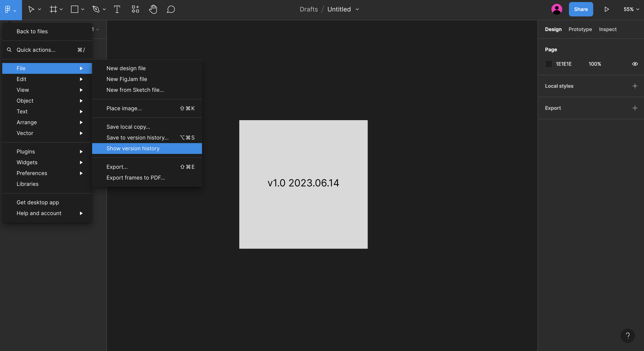Image resolution: width=644 pixels, height=351 pixels.
Task: Switch to the Inspect tab
Action: (608, 29)
